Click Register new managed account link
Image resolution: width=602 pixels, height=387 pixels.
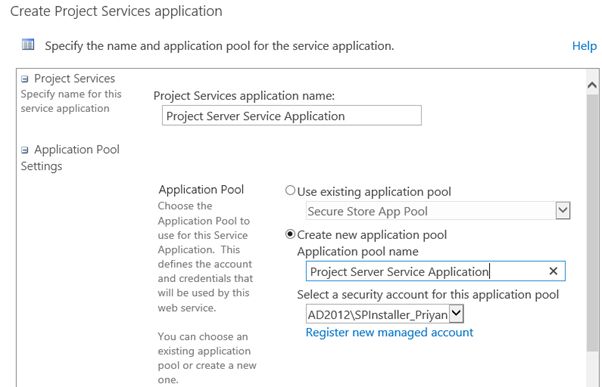(389, 332)
